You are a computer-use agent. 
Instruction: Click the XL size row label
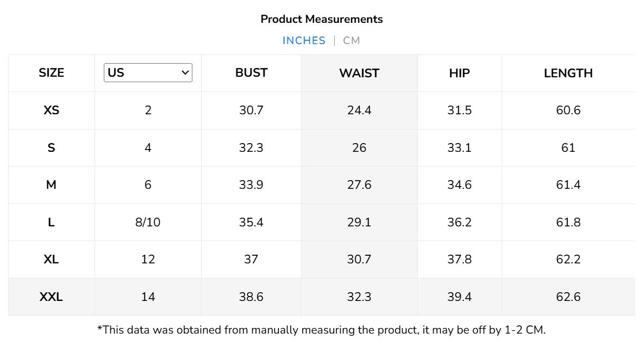[x=51, y=260]
